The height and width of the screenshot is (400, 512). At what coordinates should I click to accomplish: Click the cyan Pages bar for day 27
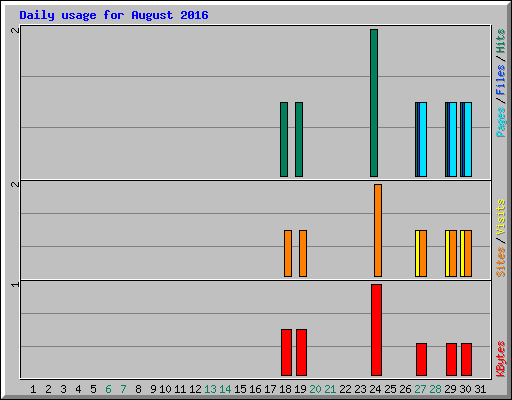pos(423,139)
